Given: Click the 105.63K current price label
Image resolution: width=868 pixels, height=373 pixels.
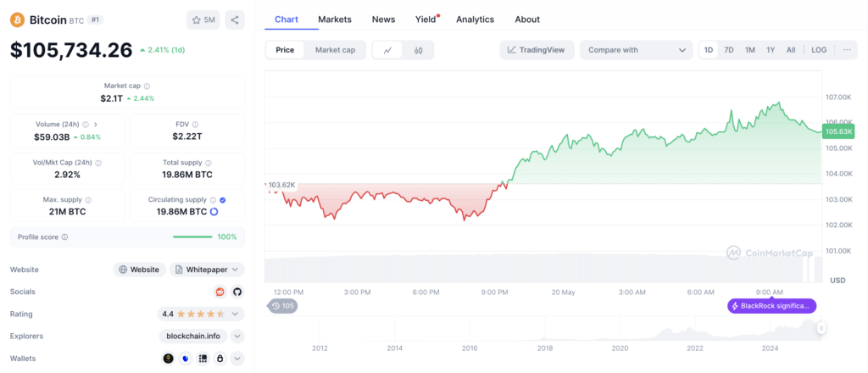Looking at the screenshot, I should pyautogui.click(x=839, y=131).
